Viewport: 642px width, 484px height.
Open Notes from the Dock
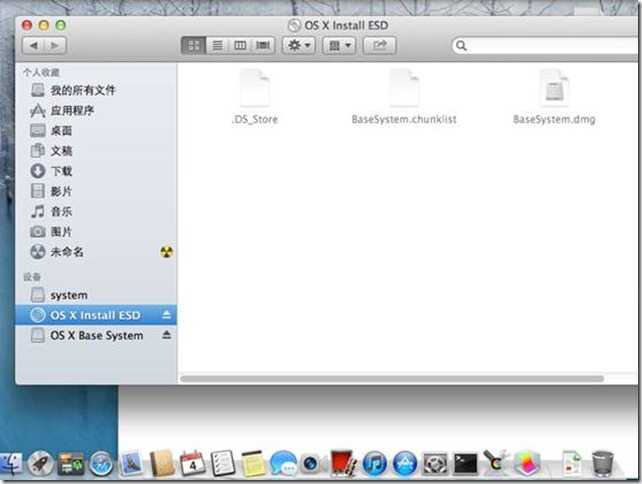tap(252, 464)
